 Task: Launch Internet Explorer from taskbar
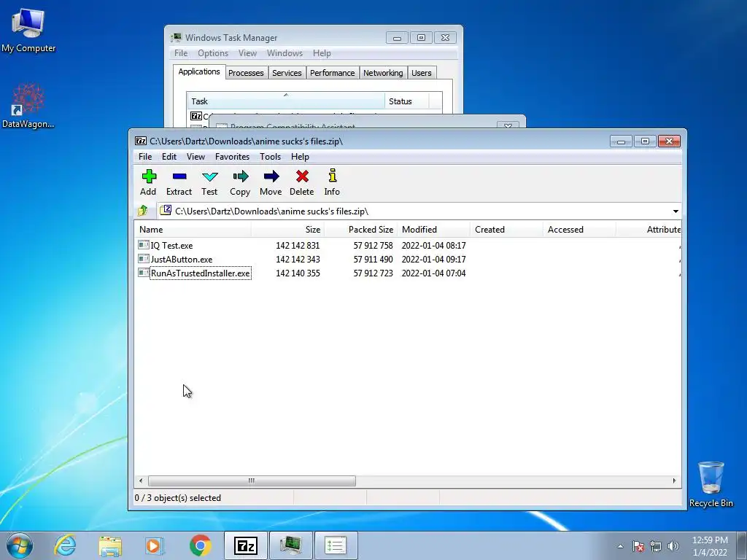point(65,545)
